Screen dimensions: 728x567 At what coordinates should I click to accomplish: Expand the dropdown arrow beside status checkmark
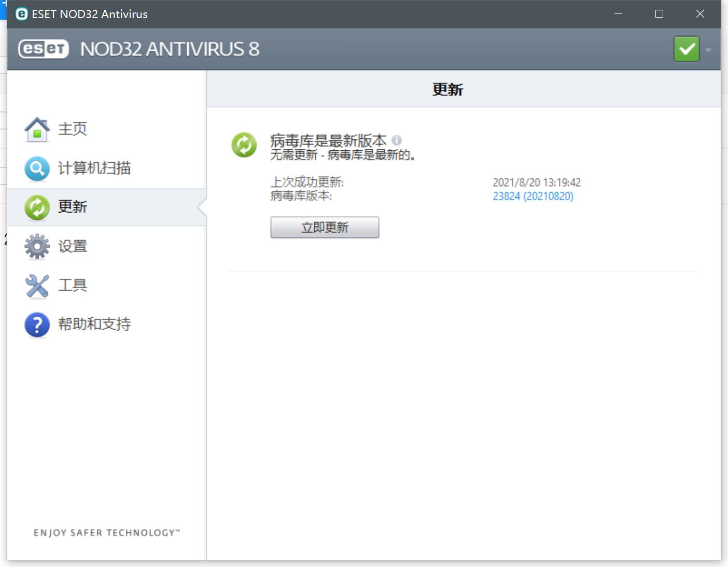[x=708, y=50]
